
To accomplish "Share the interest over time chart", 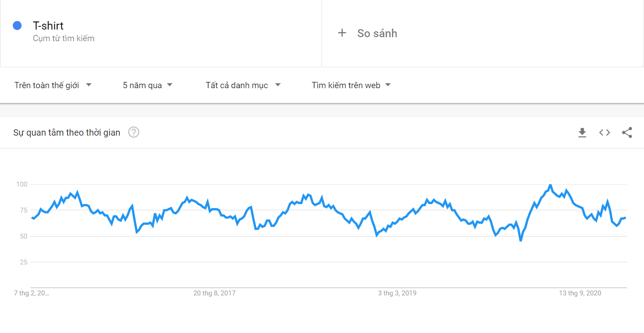I will (x=627, y=132).
